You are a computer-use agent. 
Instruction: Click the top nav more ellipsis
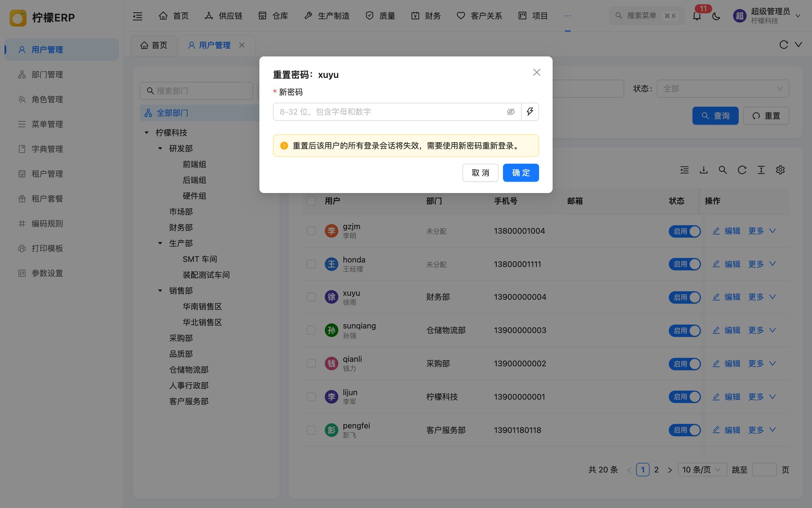567,16
